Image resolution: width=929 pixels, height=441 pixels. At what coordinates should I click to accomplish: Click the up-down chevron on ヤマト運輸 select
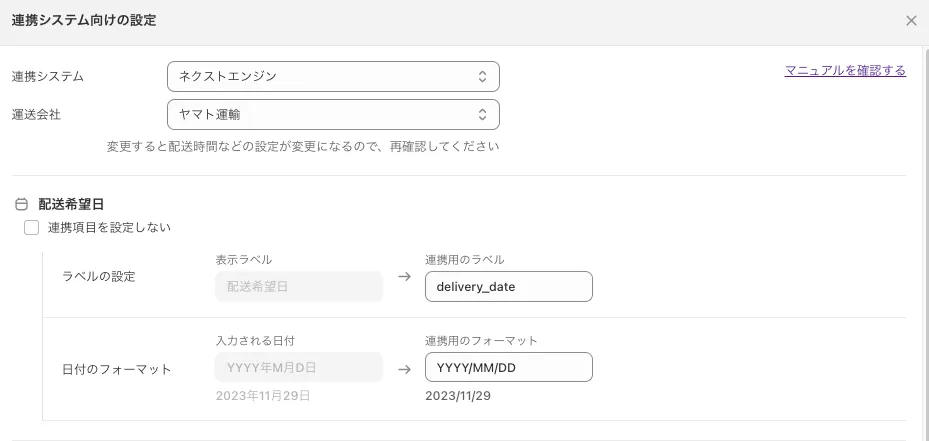click(x=482, y=114)
